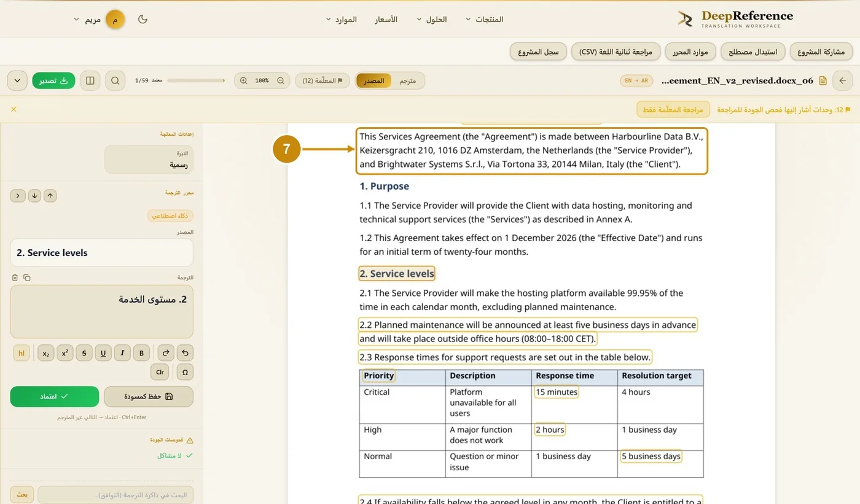Screen dimensions: 860x504
Task: Apply subscript with the x₂ button
Action: (x=46, y=353)
